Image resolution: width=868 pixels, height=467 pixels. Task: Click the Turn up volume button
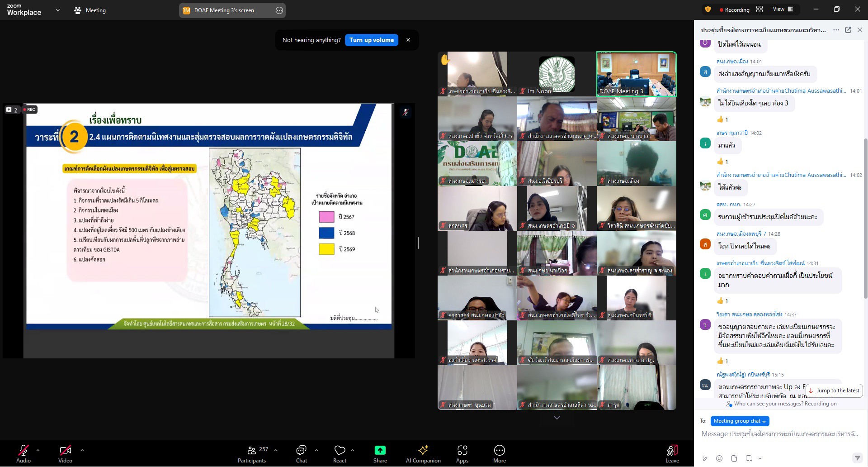(x=371, y=40)
